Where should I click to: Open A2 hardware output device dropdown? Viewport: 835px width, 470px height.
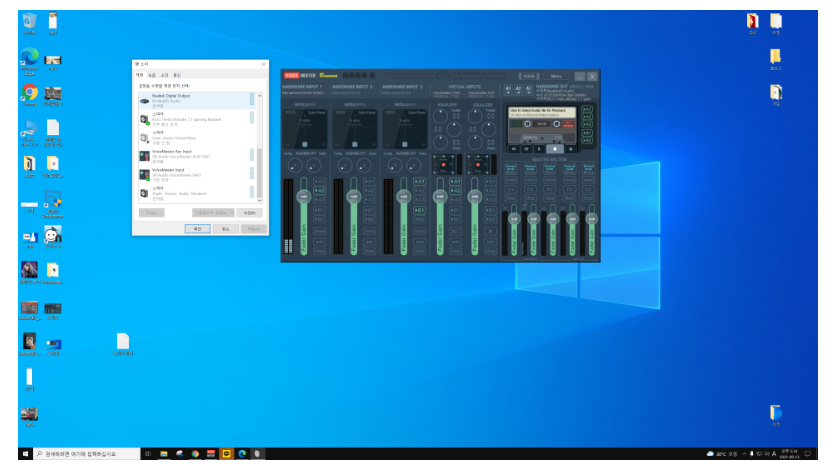tap(518, 89)
